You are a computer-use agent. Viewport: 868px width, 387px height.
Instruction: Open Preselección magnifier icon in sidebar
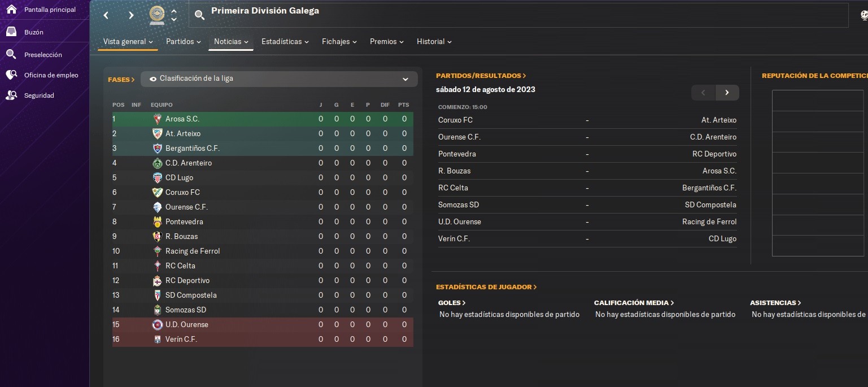[11, 54]
